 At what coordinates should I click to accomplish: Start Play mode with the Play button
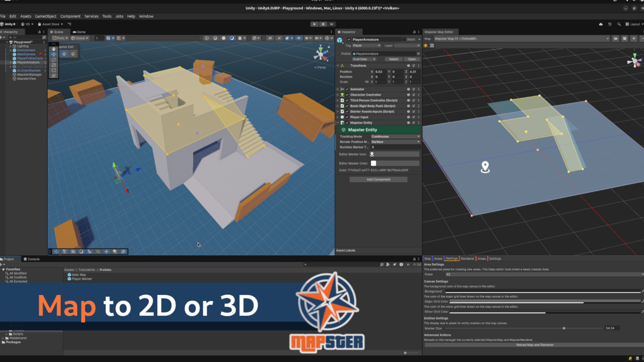pos(314,24)
